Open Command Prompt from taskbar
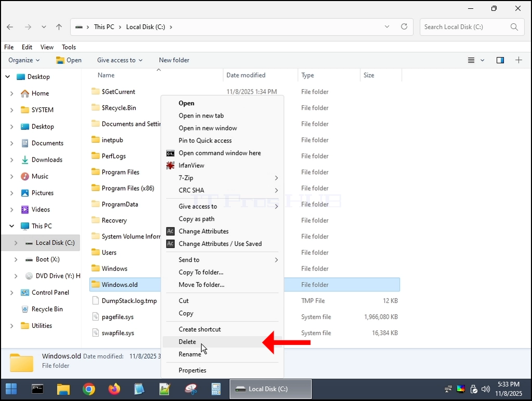 (x=37, y=389)
